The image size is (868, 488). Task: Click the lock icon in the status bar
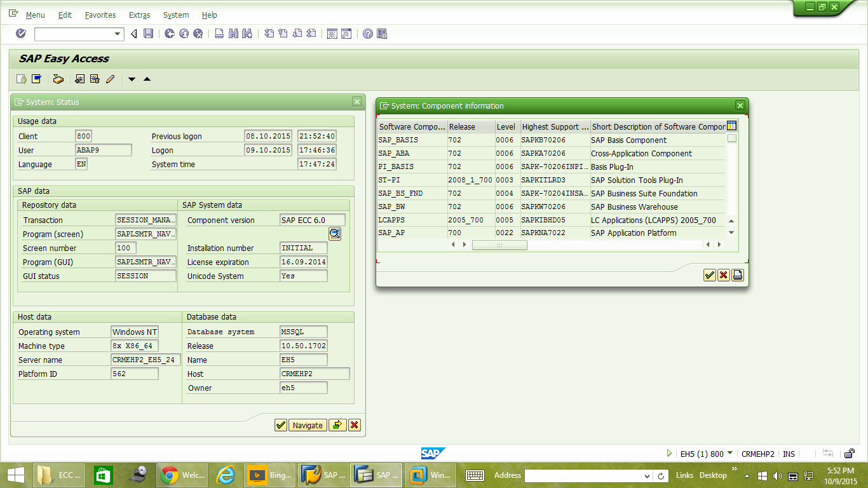(x=850, y=454)
